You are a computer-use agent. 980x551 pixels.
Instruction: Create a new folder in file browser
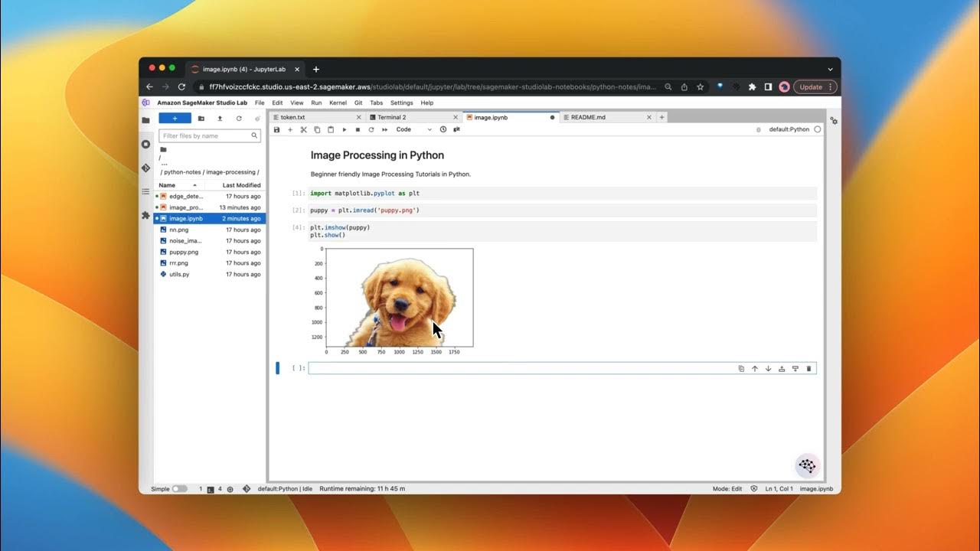pyautogui.click(x=201, y=119)
